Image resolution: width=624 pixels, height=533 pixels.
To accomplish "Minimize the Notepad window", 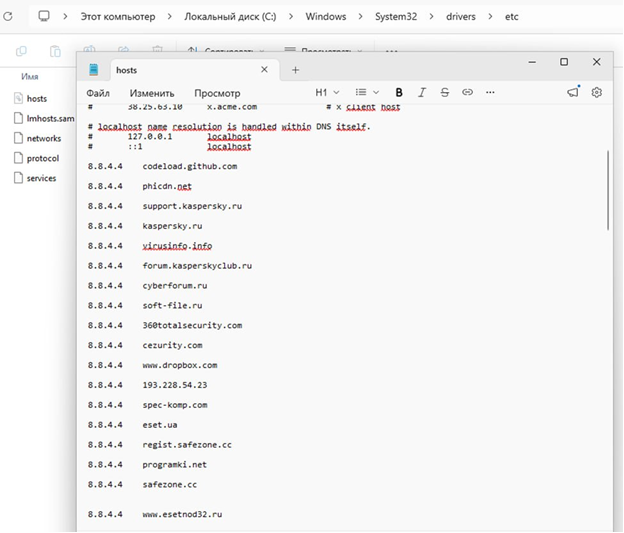I will [x=532, y=62].
